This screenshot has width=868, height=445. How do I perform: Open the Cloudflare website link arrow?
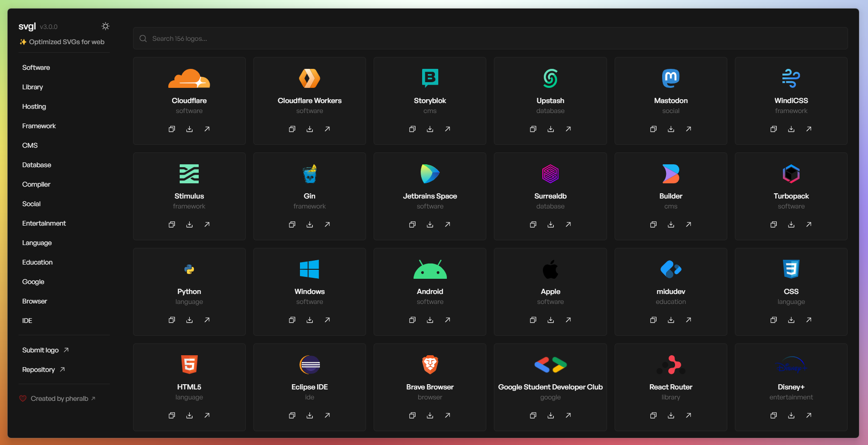coord(207,129)
